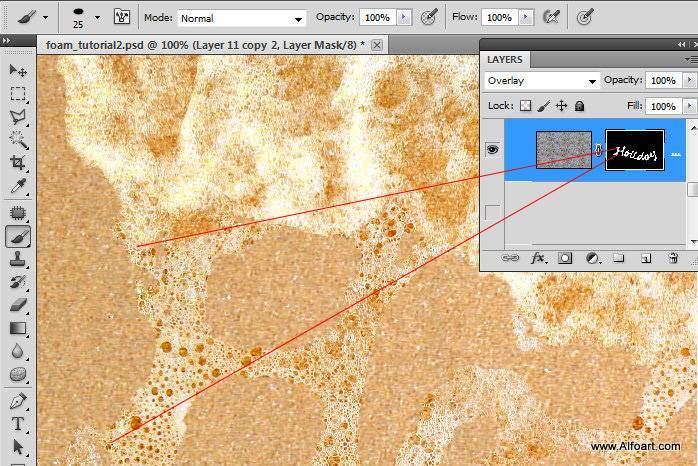Expand the brush preset picker arrow
Screen dimensions: 698x466
(97, 17)
